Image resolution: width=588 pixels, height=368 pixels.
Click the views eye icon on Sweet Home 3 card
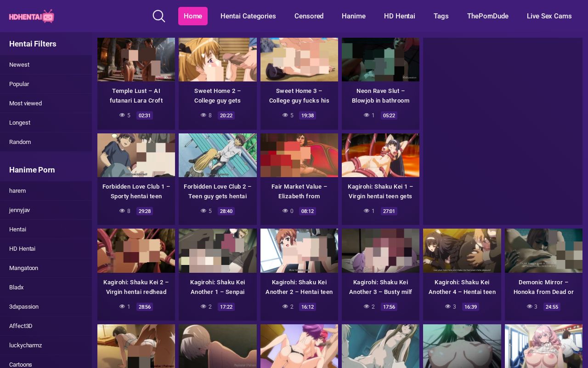285,115
